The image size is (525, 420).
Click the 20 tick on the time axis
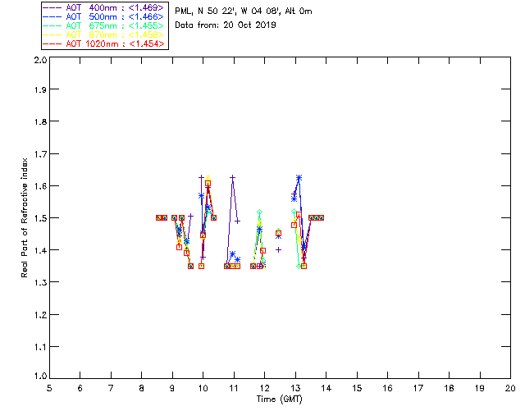pyautogui.click(x=510, y=388)
